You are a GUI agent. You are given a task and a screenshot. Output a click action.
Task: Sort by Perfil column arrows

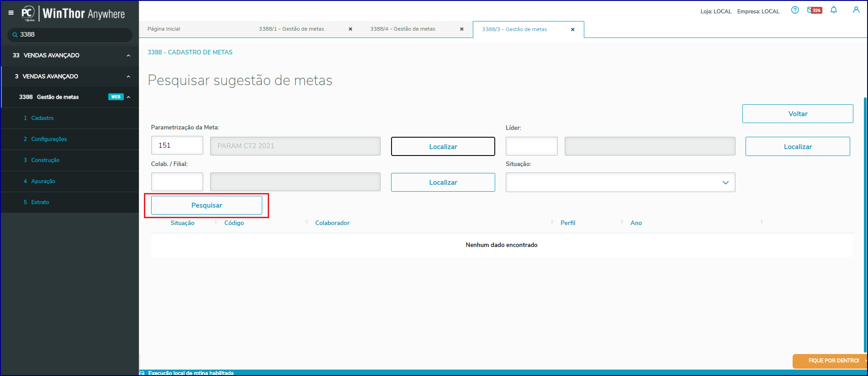coord(622,222)
